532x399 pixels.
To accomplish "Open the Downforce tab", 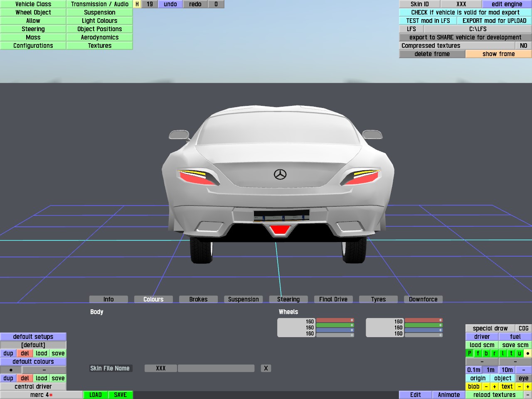I will pyautogui.click(x=423, y=299).
